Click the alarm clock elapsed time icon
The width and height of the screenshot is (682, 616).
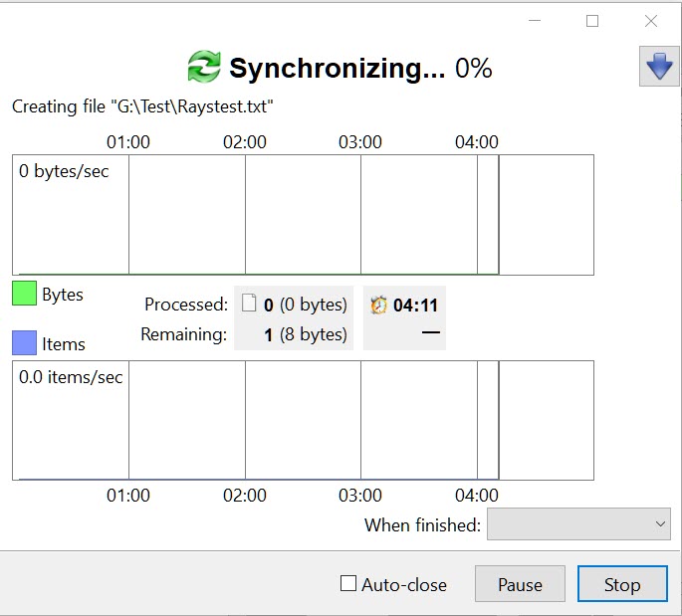pyautogui.click(x=379, y=305)
